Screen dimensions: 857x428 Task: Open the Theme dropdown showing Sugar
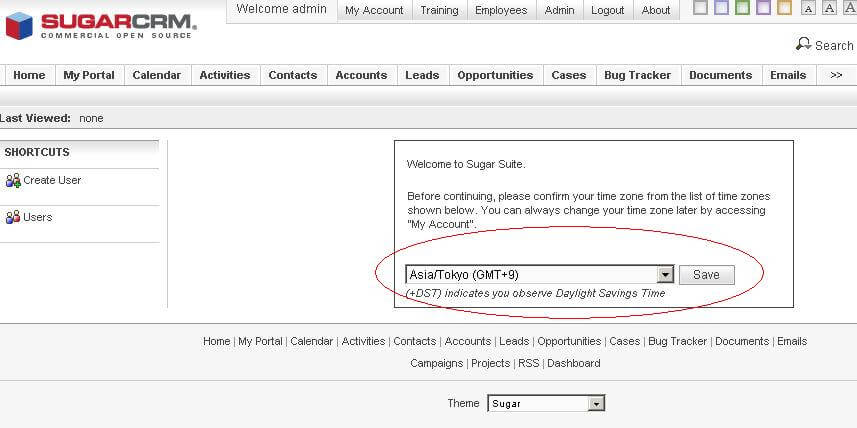pyautogui.click(x=596, y=404)
